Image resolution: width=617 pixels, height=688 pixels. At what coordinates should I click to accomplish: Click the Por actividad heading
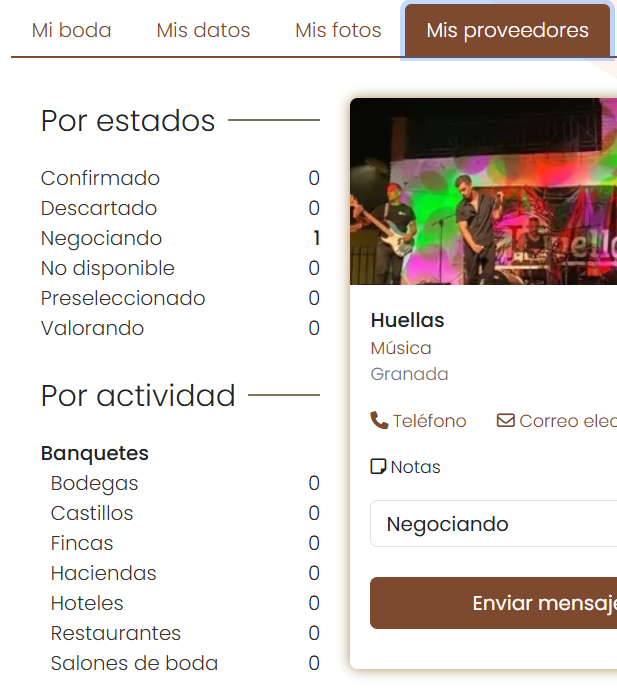point(138,396)
